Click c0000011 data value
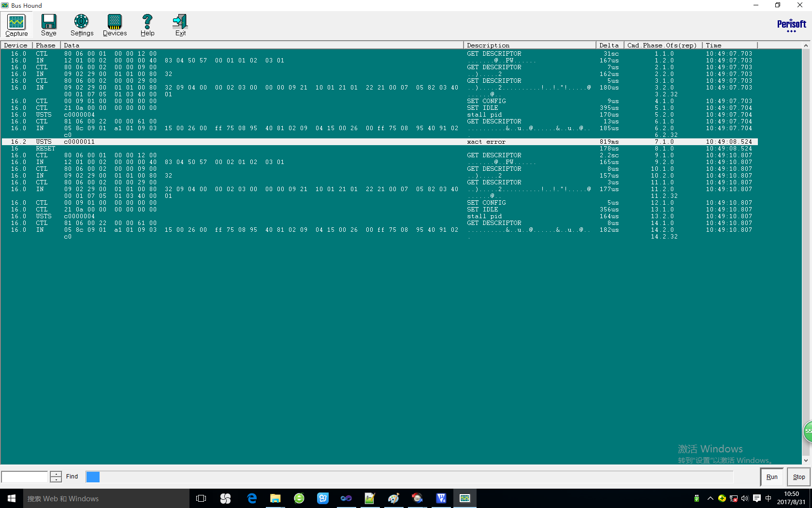 [79, 142]
